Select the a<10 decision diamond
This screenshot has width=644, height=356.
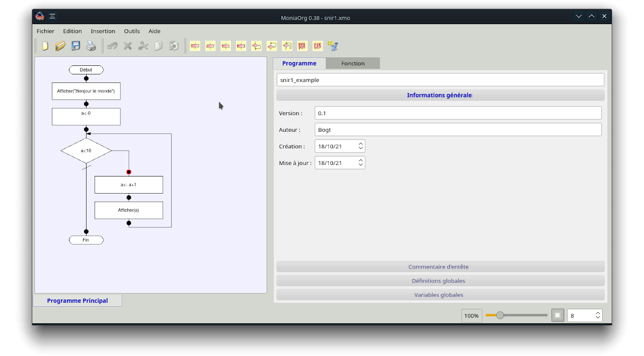tap(86, 151)
